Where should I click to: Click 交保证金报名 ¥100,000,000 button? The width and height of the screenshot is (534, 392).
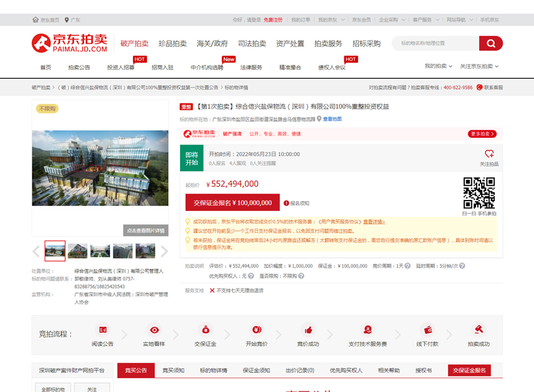click(233, 202)
